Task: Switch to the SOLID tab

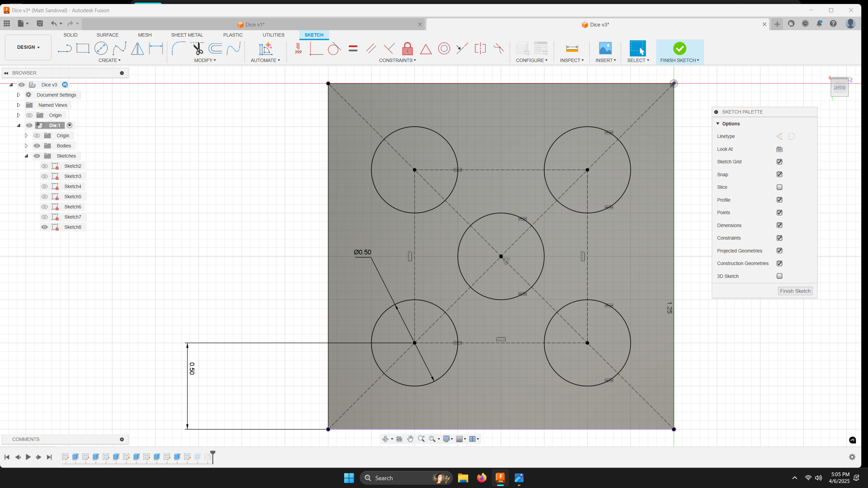Action: 71,35
